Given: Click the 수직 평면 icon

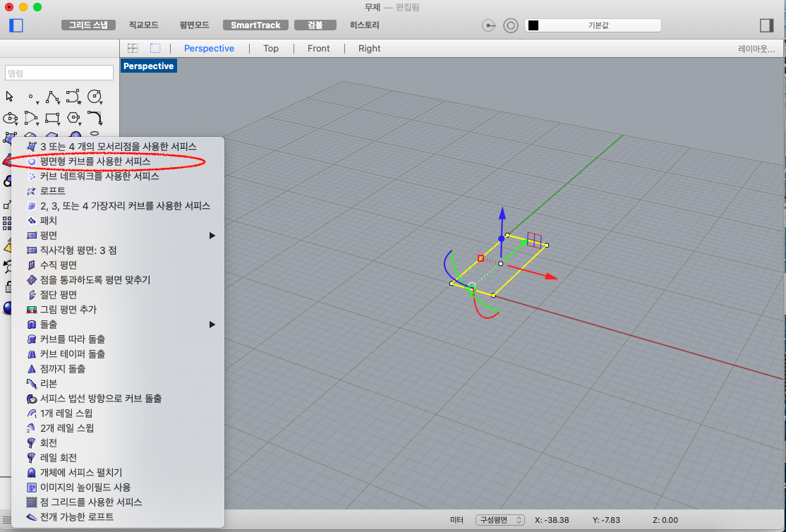Looking at the screenshot, I should click(x=32, y=265).
